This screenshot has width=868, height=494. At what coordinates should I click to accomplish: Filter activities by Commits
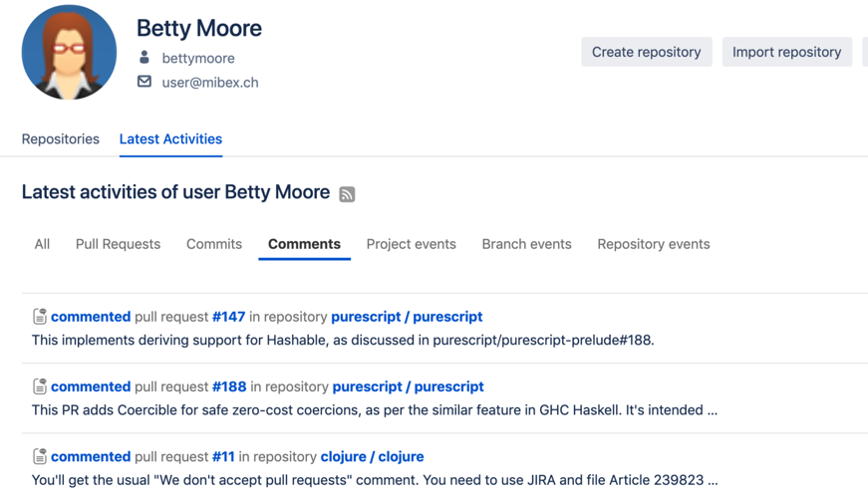[214, 244]
